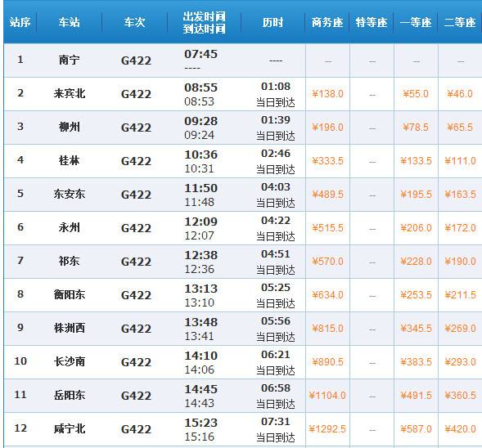
Task: Click second-class price ¥172.0
Action: 460,228
